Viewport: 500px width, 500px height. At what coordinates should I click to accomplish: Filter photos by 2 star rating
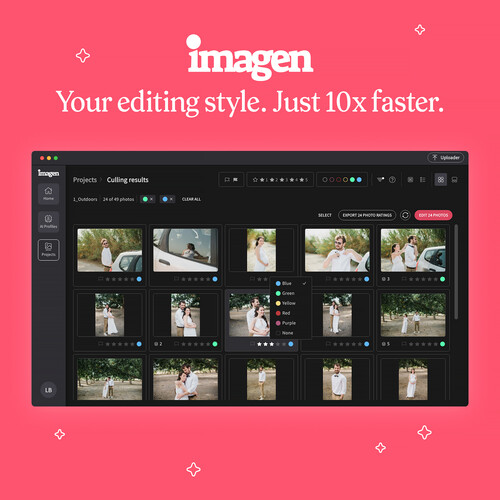(x=273, y=180)
